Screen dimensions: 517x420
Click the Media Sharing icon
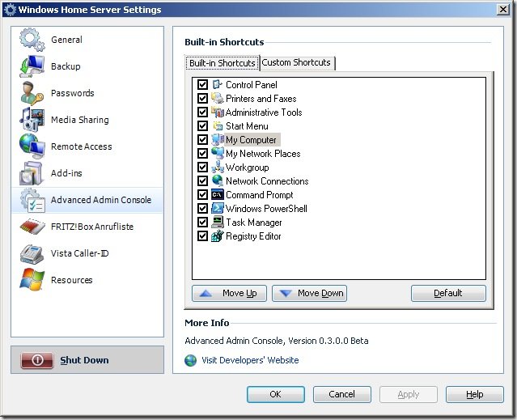click(32, 120)
